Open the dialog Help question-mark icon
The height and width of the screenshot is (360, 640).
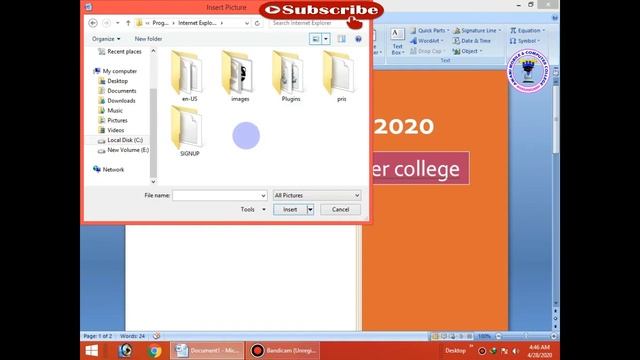(358, 39)
